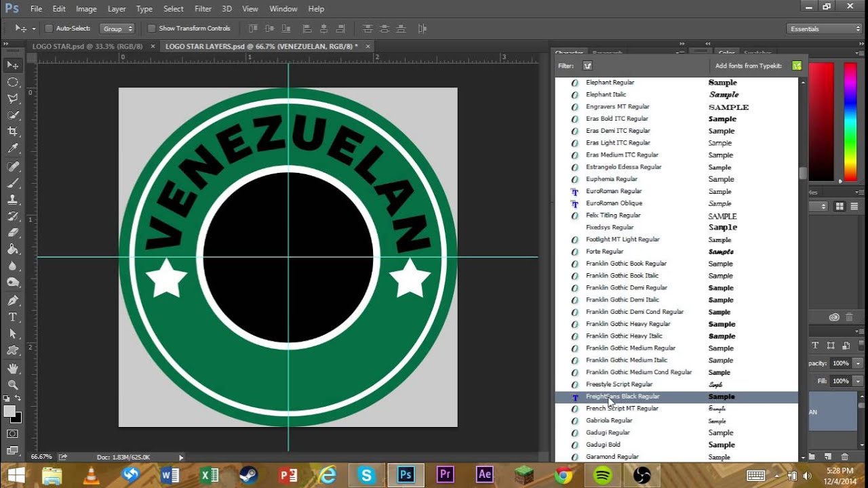The width and height of the screenshot is (868, 488).
Task: Select the Blur tool
Action: coord(13,267)
